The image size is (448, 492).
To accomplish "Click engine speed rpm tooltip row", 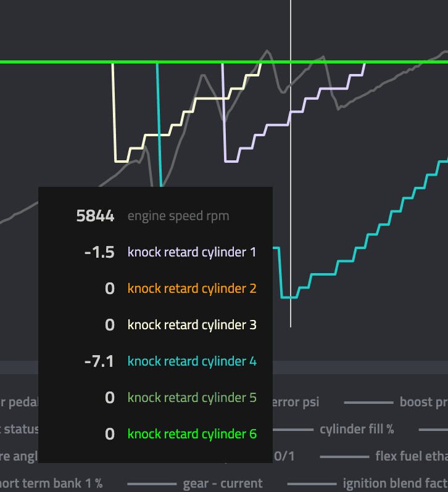I will [156, 216].
